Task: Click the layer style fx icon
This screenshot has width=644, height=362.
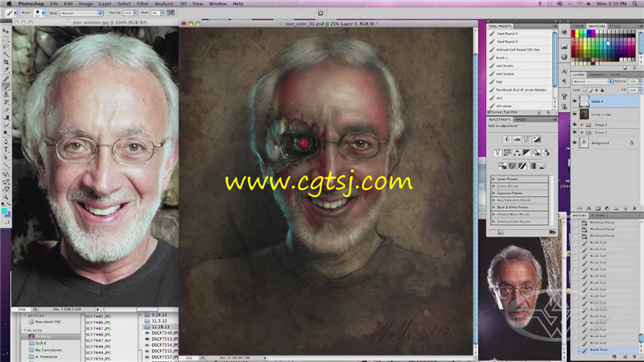Action: coord(589,208)
